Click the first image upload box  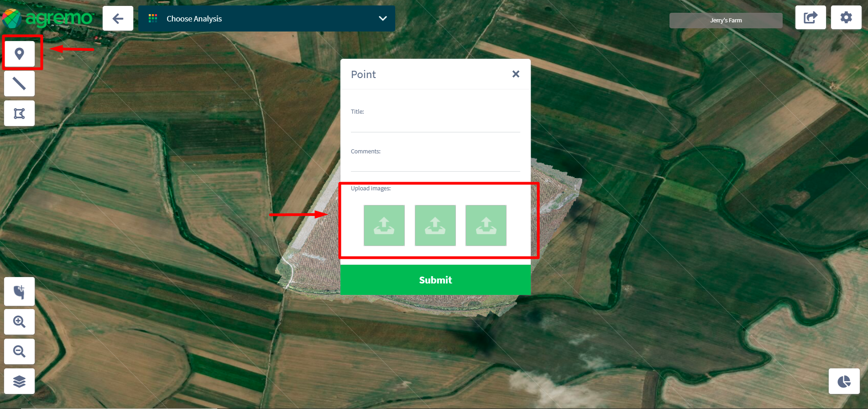384,225
